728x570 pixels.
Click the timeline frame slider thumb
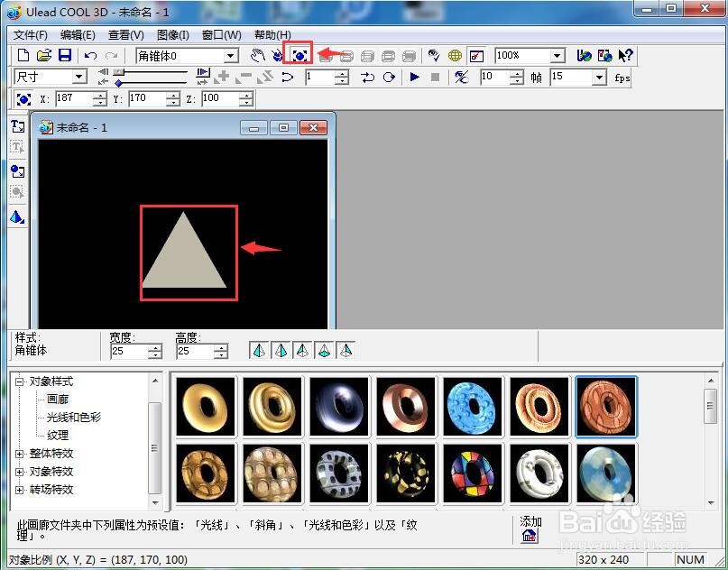click(x=119, y=72)
